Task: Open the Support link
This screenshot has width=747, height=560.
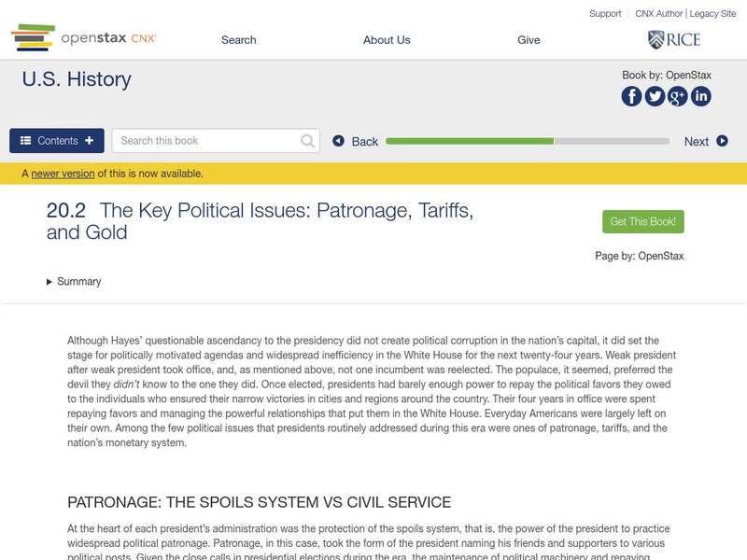Action: tap(605, 14)
